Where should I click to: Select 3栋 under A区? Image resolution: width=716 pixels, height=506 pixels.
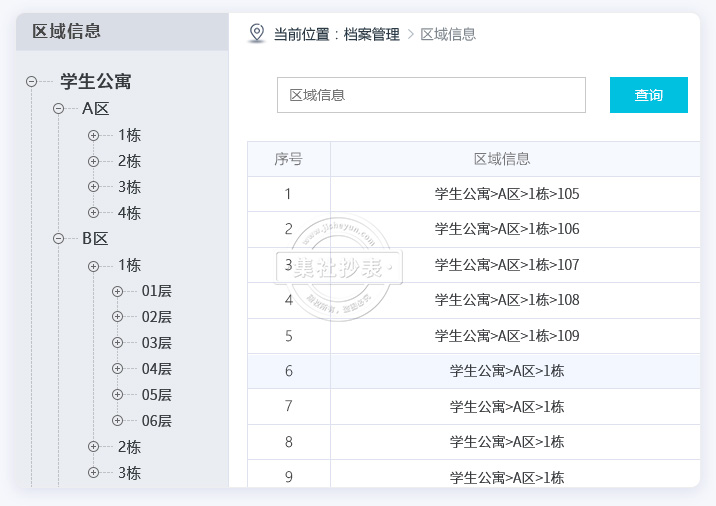(129, 187)
